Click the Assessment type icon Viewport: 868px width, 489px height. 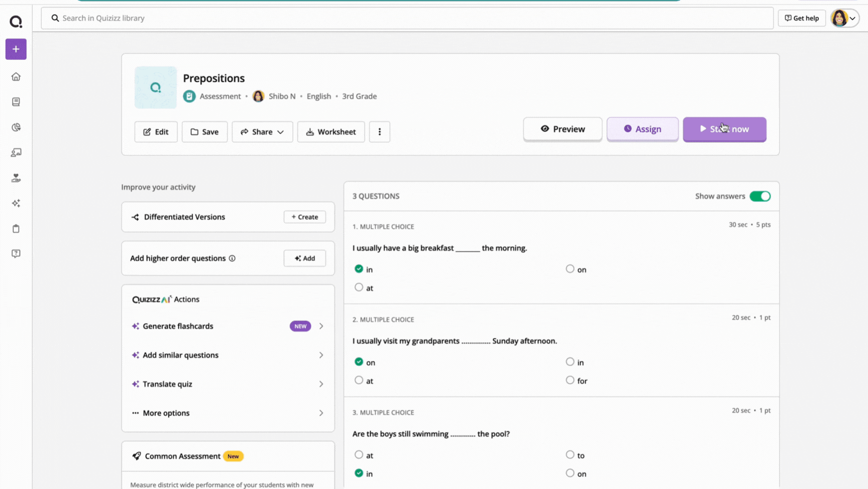pos(189,96)
